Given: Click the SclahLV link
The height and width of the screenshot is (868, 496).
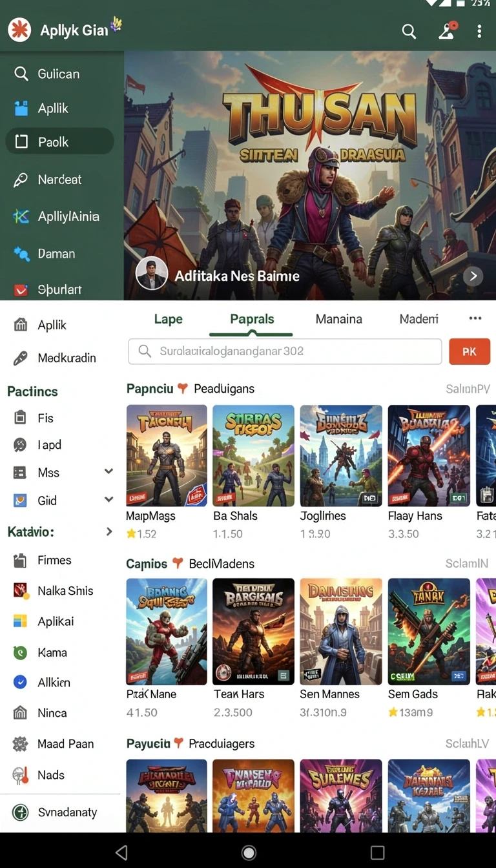Looking at the screenshot, I should pos(467,744).
